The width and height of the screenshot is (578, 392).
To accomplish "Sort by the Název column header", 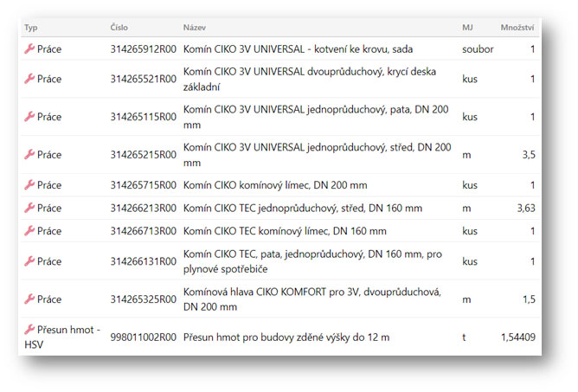I will 195,28.
